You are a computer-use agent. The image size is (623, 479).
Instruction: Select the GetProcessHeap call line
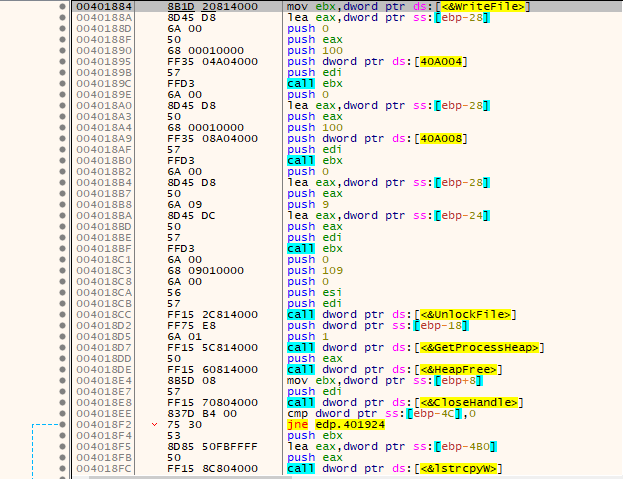(x=415, y=348)
